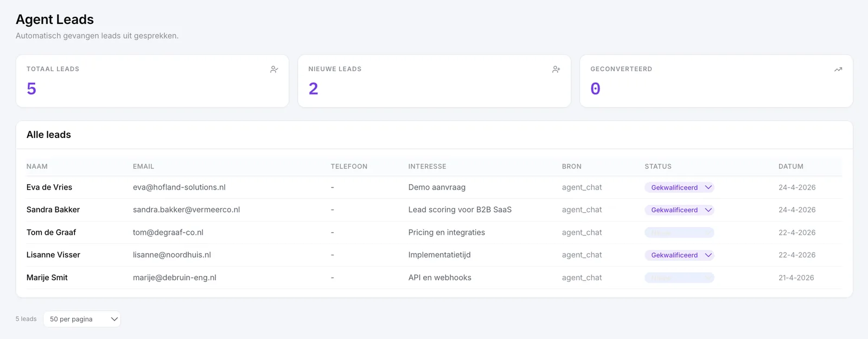This screenshot has height=339, width=868.
Task: Click the Nieuwe Leads value 2
Action: coord(314,89)
